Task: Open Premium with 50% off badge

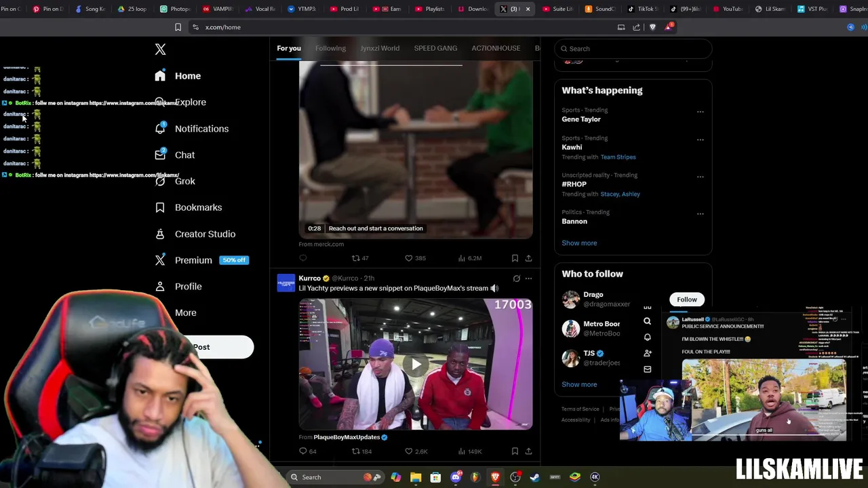Action: click(x=201, y=260)
